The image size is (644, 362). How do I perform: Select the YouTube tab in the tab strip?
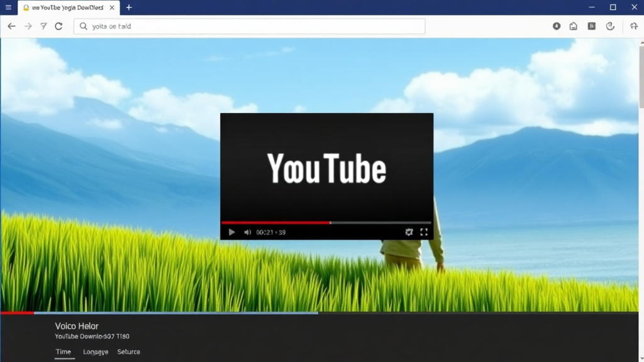69,8
